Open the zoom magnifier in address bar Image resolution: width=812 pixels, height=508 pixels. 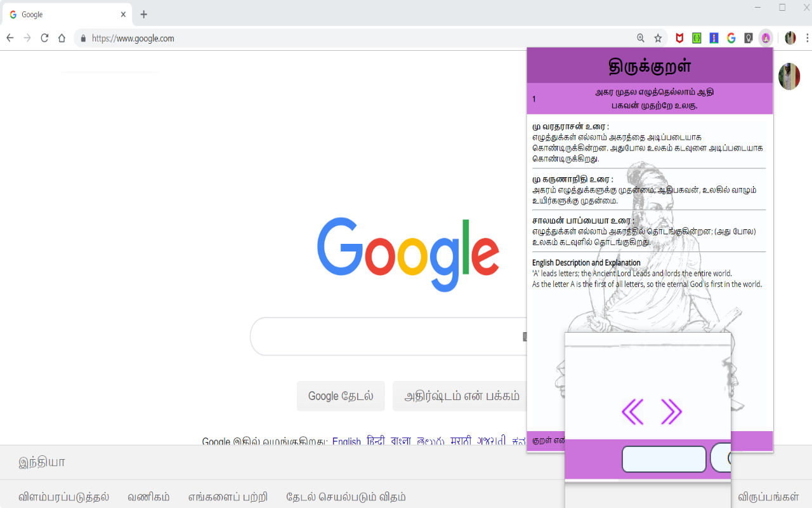[x=641, y=38]
